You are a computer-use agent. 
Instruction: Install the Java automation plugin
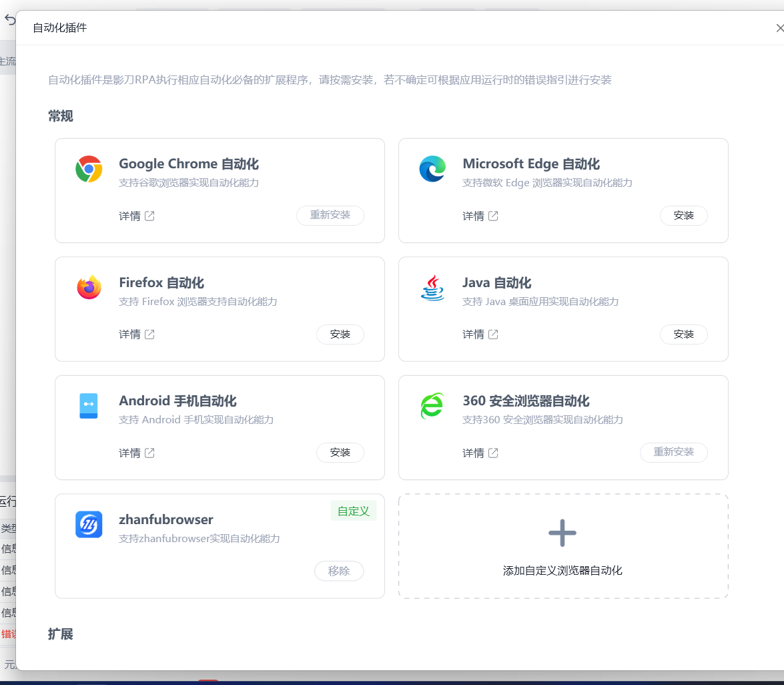point(683,334)
